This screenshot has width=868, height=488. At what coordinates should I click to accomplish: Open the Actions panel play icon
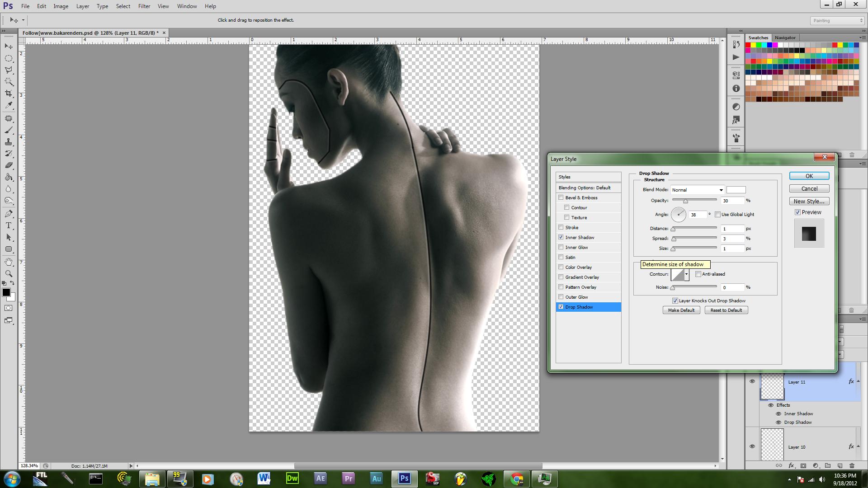[736, 57]
